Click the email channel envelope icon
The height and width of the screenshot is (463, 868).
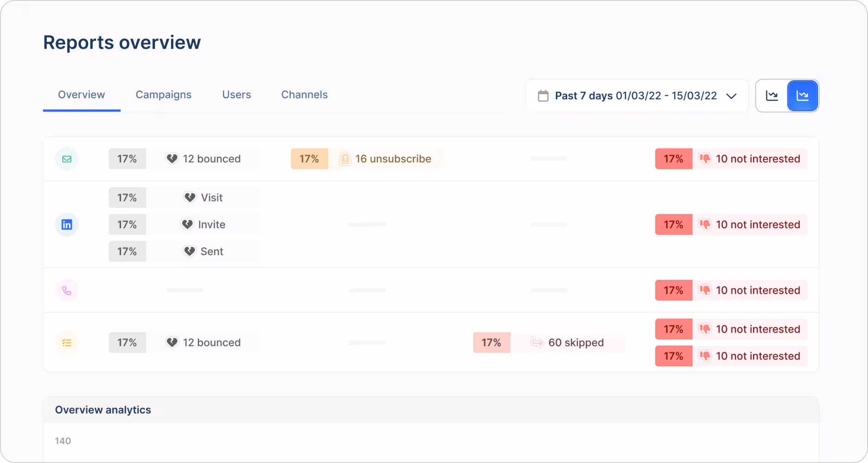point(67,159)
